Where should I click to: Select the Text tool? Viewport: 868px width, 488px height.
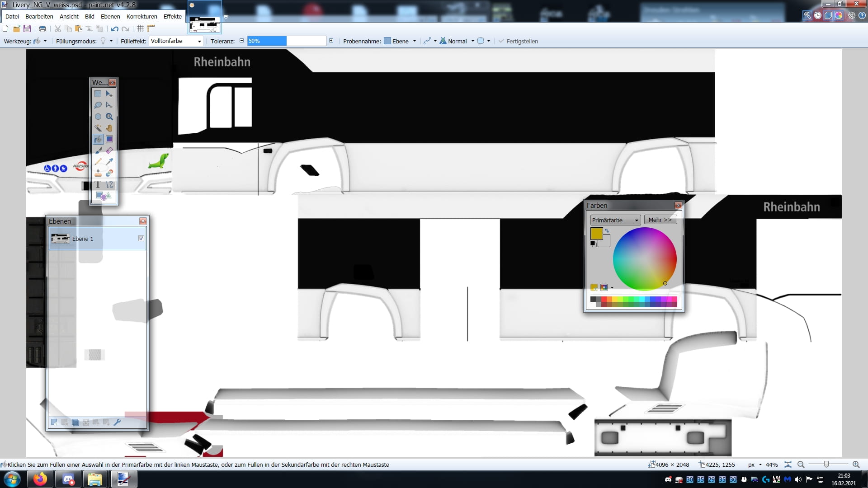(98, 184)
